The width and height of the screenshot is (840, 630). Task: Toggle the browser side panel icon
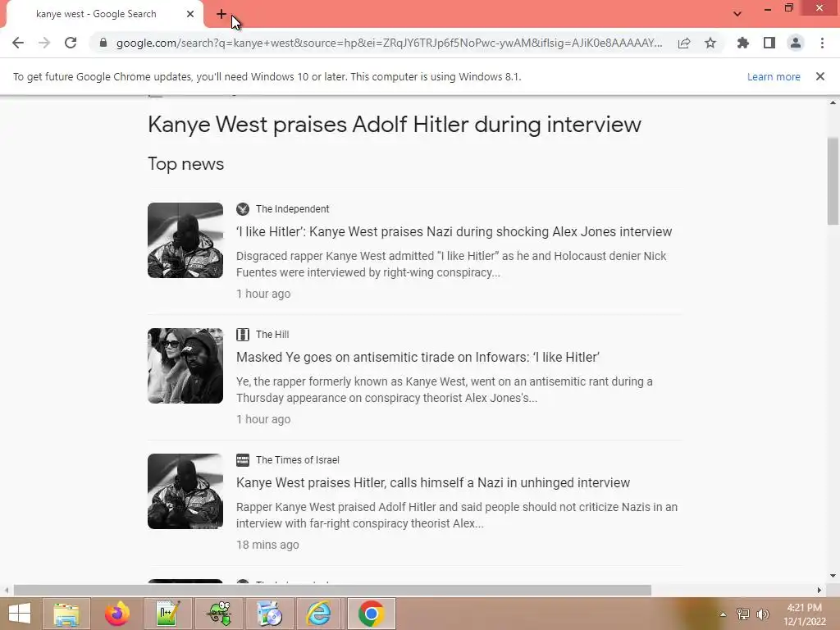(x=769, y=43)
